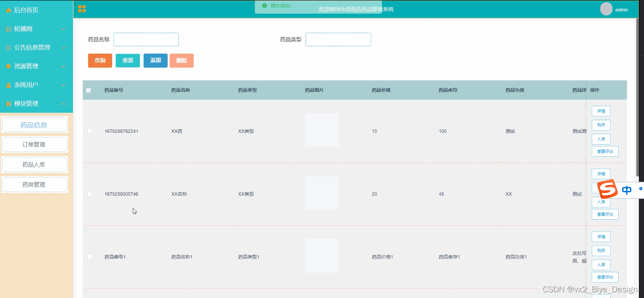Click the orange four-square menu icon in header
This screenshot has height=298, width=644.
82,9
